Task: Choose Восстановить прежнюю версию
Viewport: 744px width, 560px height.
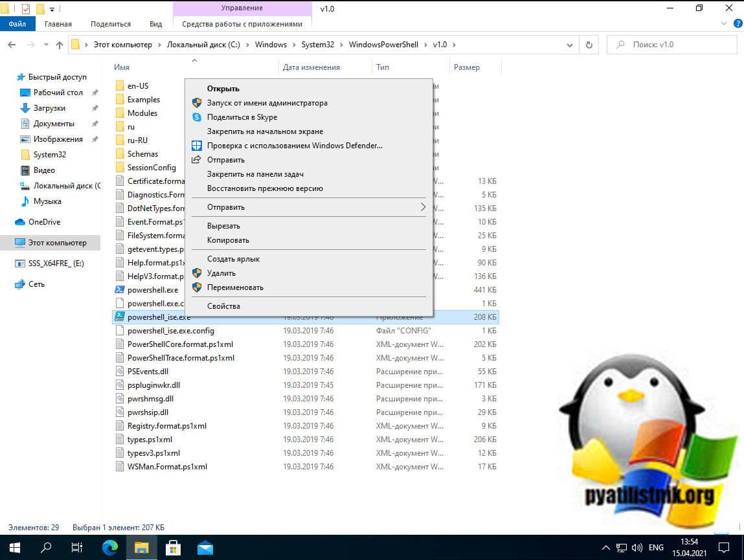Action: (x=308, y=188)
